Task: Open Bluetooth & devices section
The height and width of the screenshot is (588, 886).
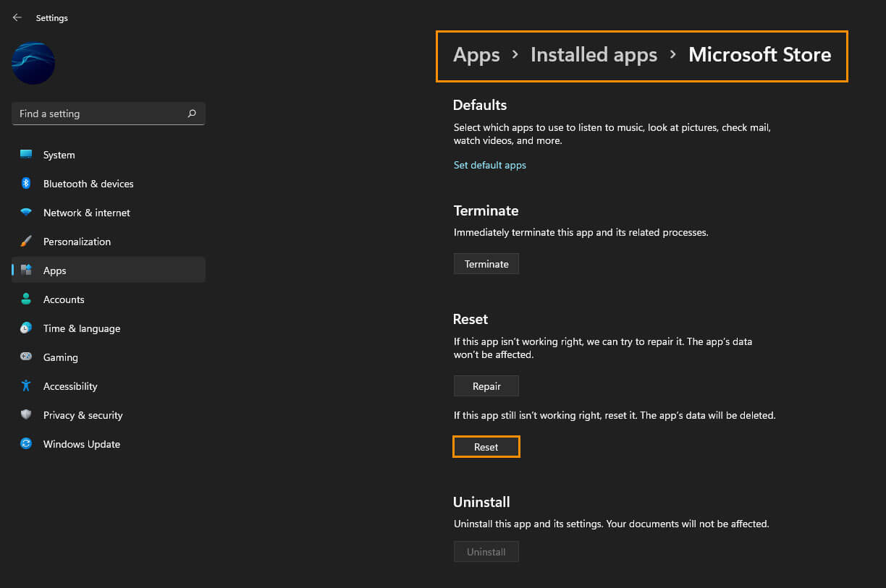Action: (88, 184)
